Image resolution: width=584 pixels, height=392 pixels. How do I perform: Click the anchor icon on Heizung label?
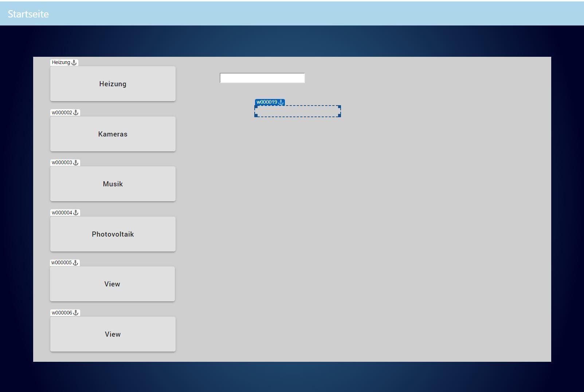74,63
